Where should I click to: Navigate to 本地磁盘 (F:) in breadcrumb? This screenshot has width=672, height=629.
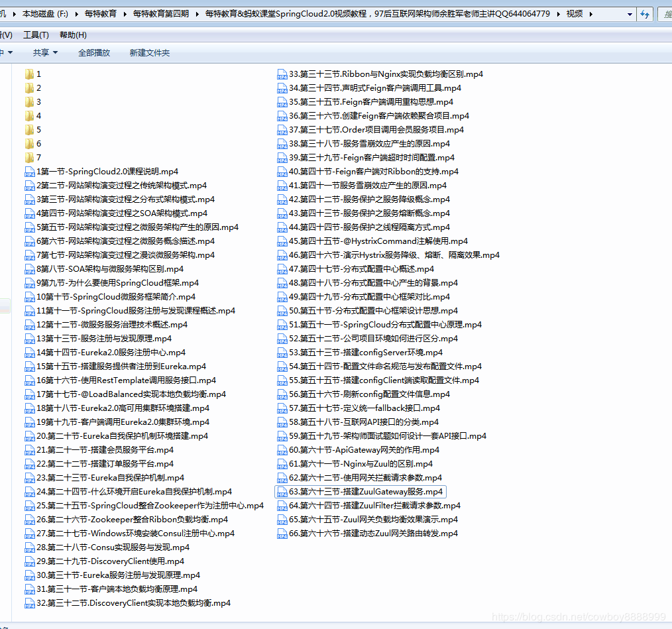(x=45, y=14)
